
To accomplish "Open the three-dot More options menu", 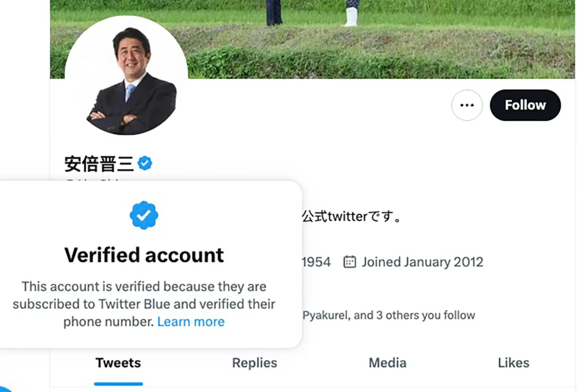I will (467, 105).
